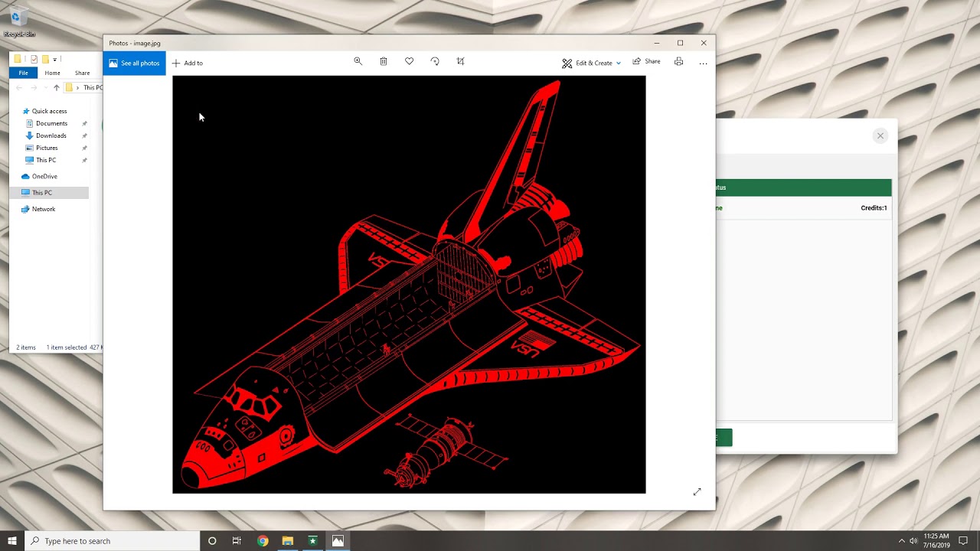980x551 pixels.
Task: Go forward in File Explorer navigation
Action: pyautogui.click(x=34, y=88)
